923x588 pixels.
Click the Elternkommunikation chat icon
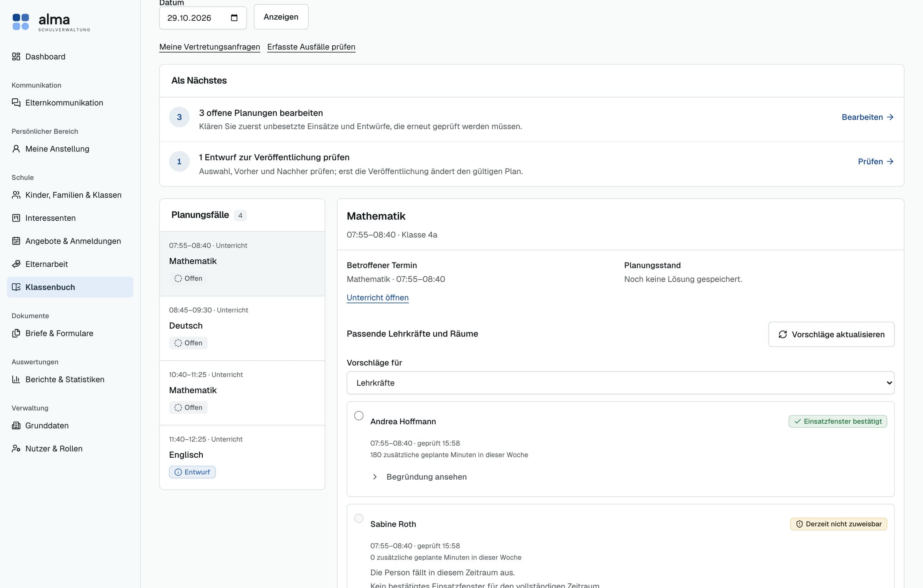pos(16,103)
